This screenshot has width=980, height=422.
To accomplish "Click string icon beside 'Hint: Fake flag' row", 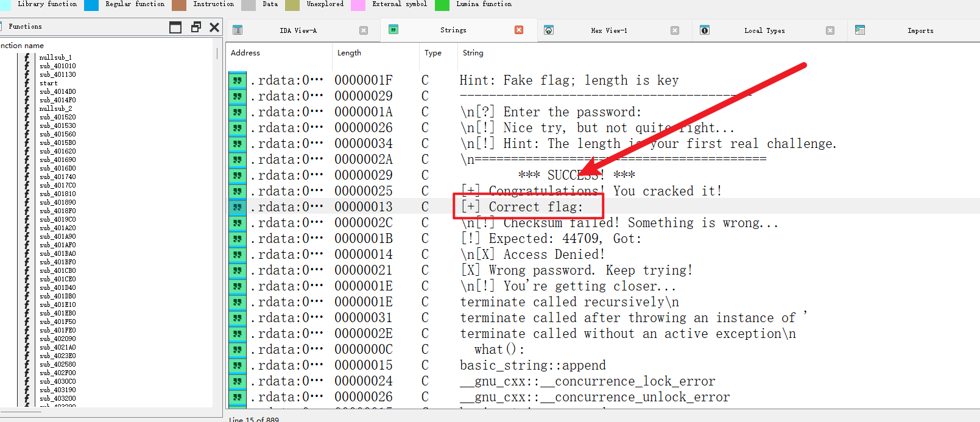I will pyautogui.click(x=237, y=80).
